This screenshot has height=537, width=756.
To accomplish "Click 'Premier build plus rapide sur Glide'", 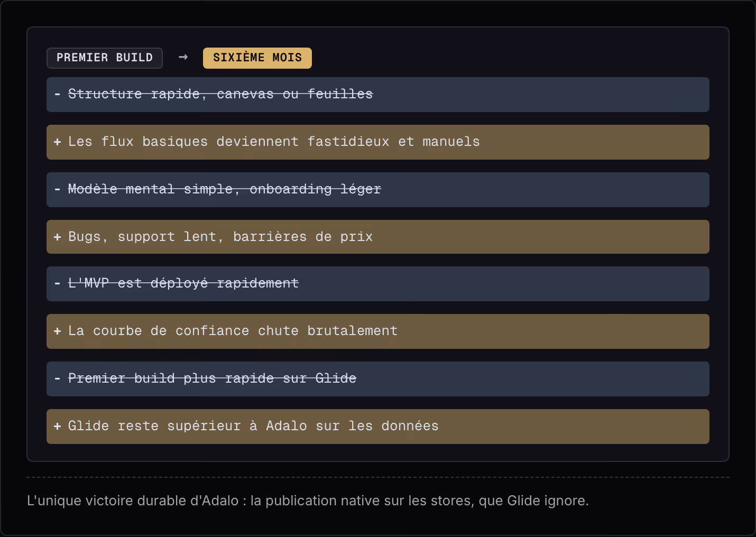I will [378, 379].
